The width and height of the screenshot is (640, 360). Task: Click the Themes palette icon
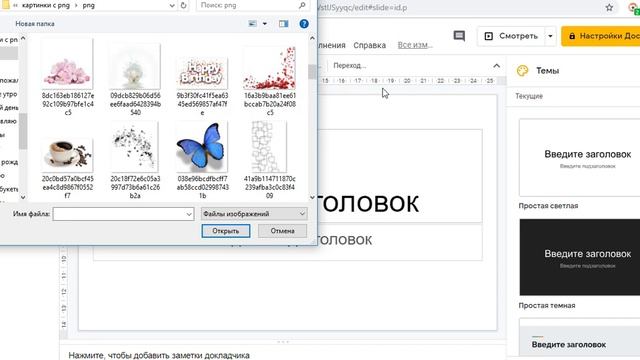click(x=522, y=71)
